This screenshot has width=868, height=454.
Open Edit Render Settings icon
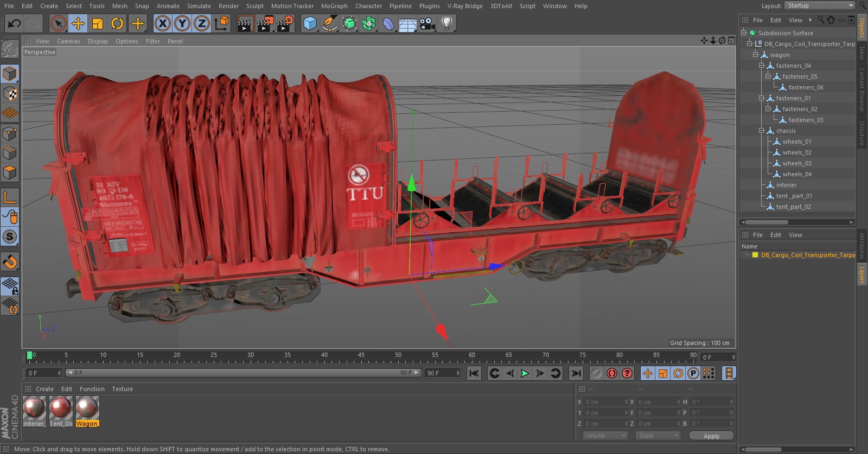click(x=285, y=23)
